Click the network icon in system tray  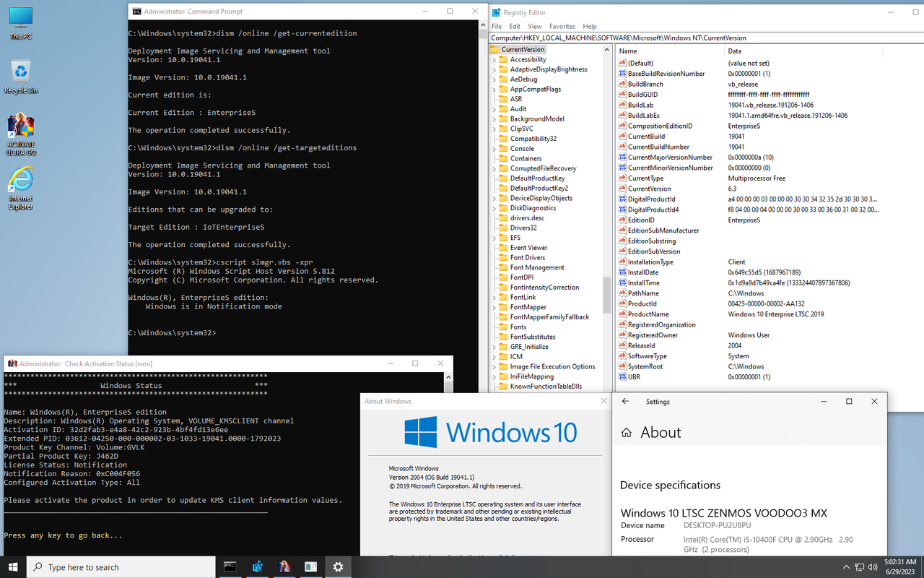(x=860, y=567)
